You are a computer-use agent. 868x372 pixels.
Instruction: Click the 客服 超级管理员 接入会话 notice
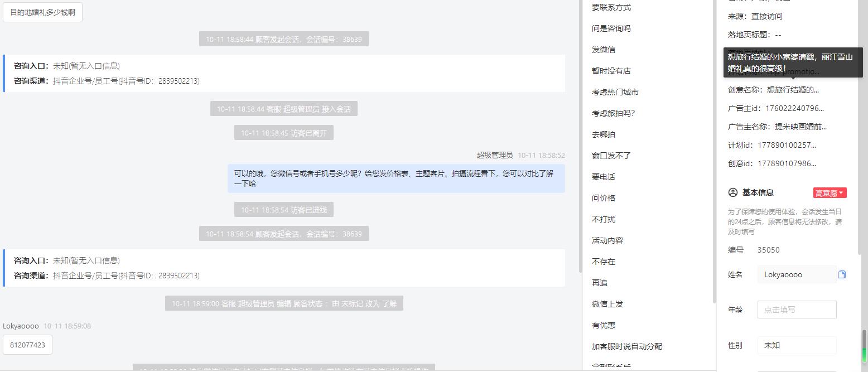(284, 109)
